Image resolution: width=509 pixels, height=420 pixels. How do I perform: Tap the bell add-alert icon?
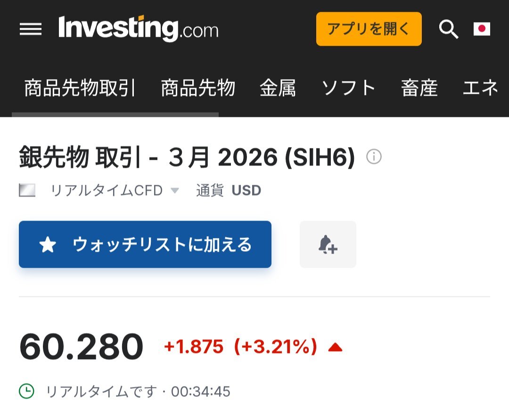328,244
